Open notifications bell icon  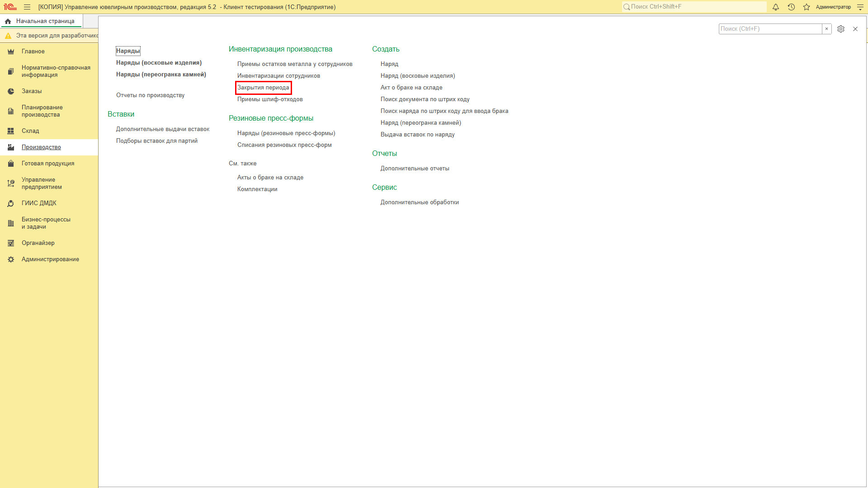click(x=776, y=7)
